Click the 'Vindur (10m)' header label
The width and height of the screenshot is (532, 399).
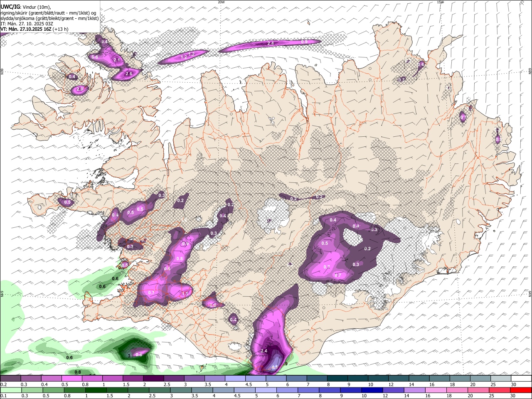36,7
